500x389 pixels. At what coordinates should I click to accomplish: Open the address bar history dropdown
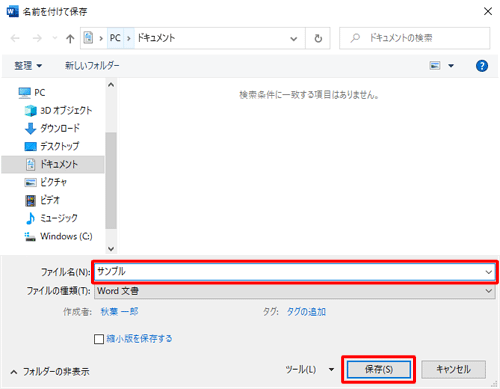(x=294, y=39)
